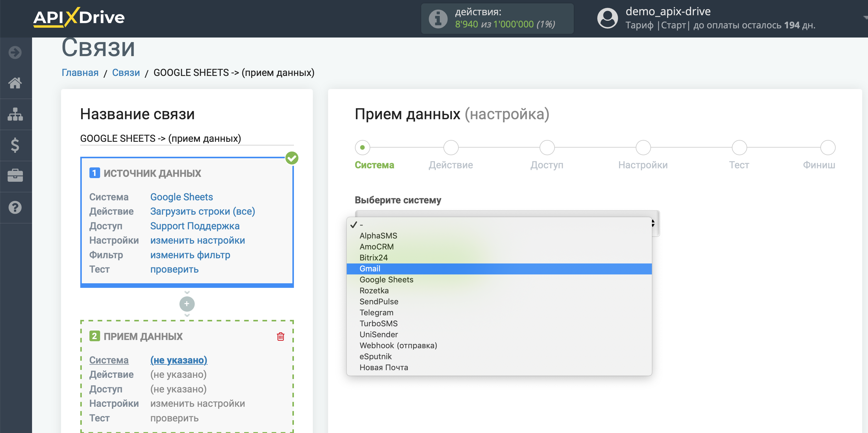
Task: Expand the sidebar with the arrow icon
Action: [x=15, y=52]
